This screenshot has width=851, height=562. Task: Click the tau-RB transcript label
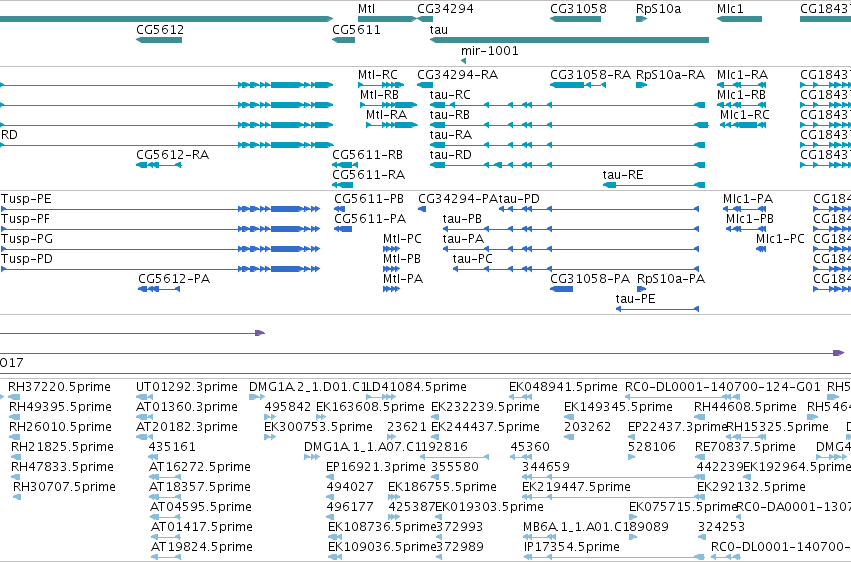click(x=449, y=115)
